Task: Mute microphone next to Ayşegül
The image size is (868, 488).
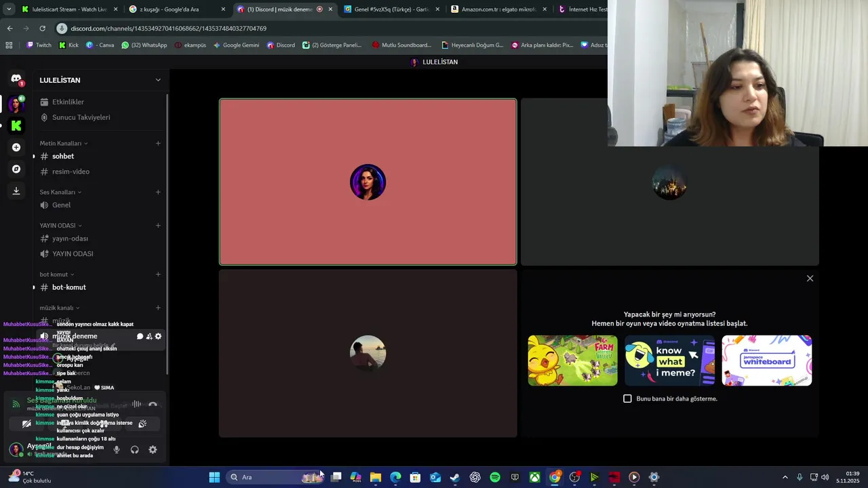Action: point(117,449)
